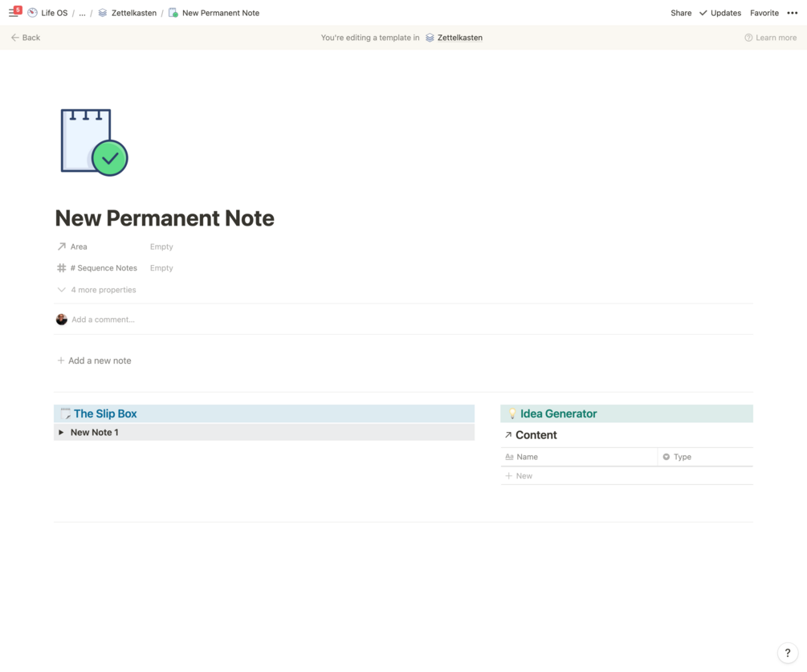The image size is (807, 672).
Task: Go to Zettelkasten in breadcrumb
Action: click(x=134, y=13)
